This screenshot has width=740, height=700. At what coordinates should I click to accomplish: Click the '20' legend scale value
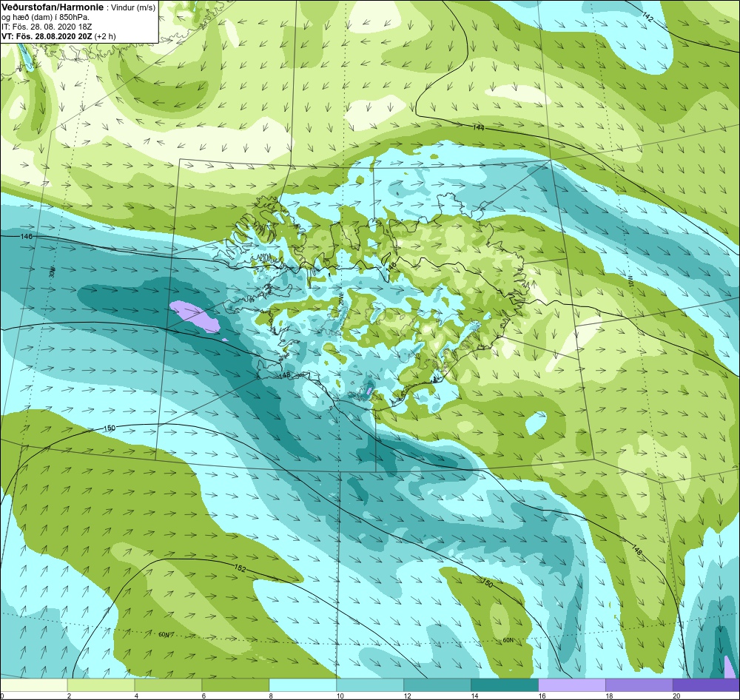pos(676,696)
